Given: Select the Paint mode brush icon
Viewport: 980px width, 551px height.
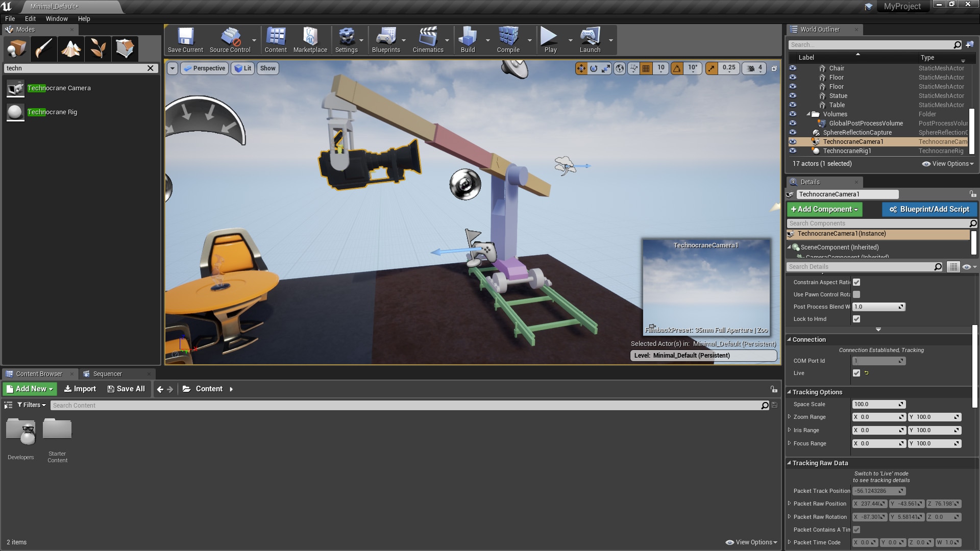Looking at the screenshot, I should coord(44,48).
